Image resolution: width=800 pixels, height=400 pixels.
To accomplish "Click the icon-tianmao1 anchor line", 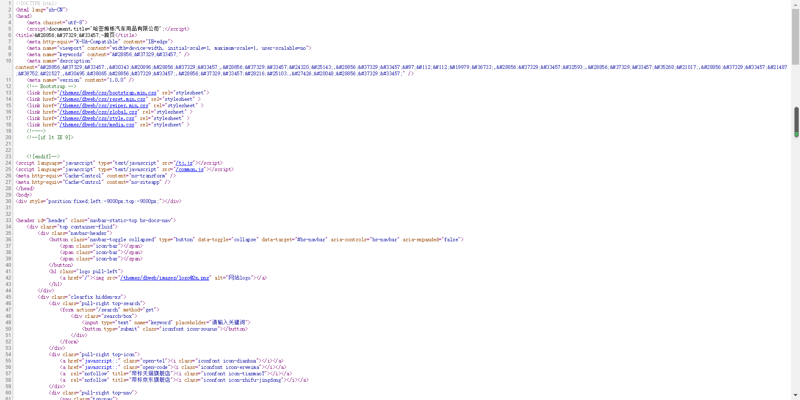I will (177, 373).
